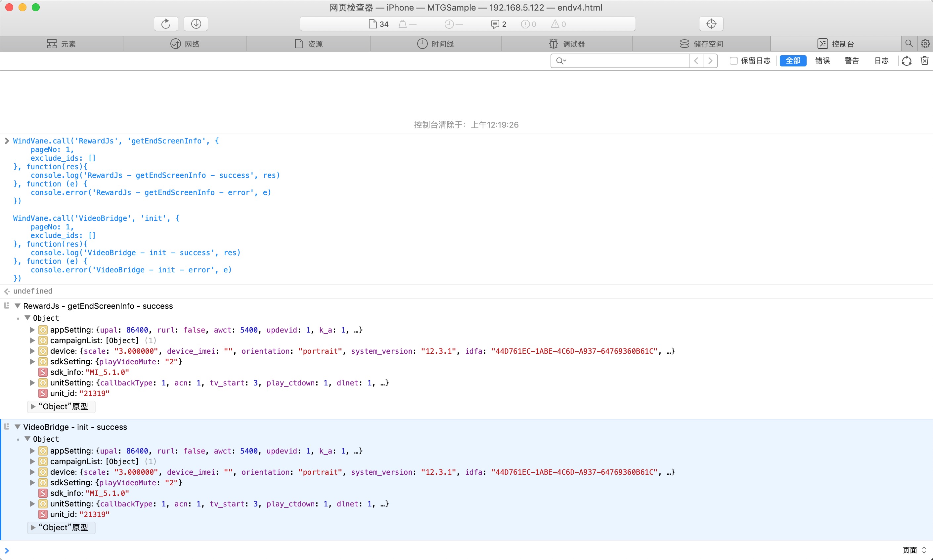Switch to the 调试器 tab
The height and width of the screenshot is (560, 933).
pyautogui.click(x=567, y=44)
